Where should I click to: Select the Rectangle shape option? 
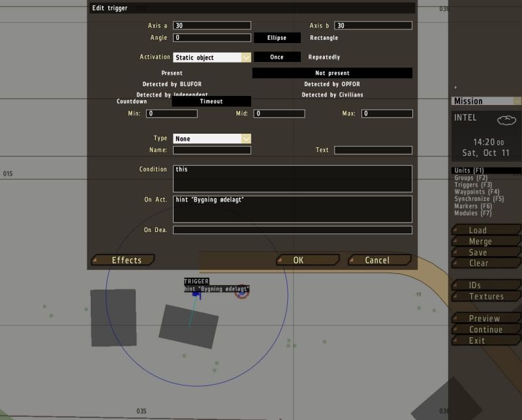coord(324,38)
